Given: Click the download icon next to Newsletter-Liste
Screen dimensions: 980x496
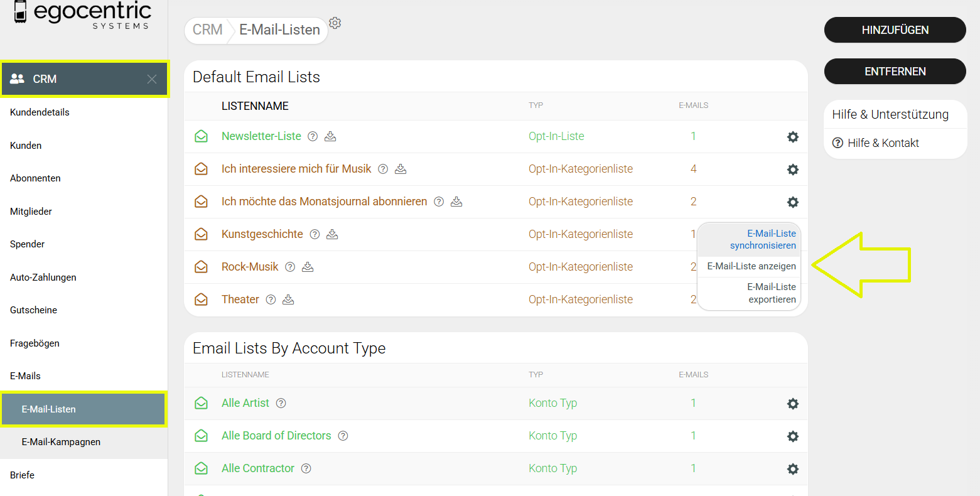Looking at the screenshot, I should coord(330,136).
